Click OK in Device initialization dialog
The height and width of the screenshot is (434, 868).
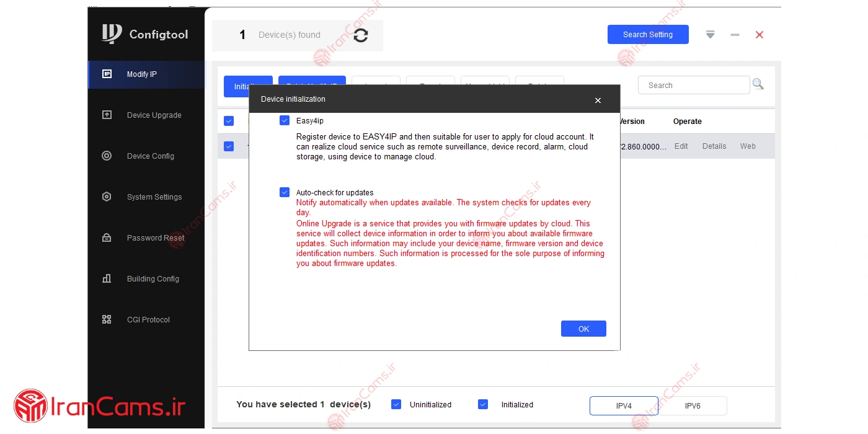(583, 329)
